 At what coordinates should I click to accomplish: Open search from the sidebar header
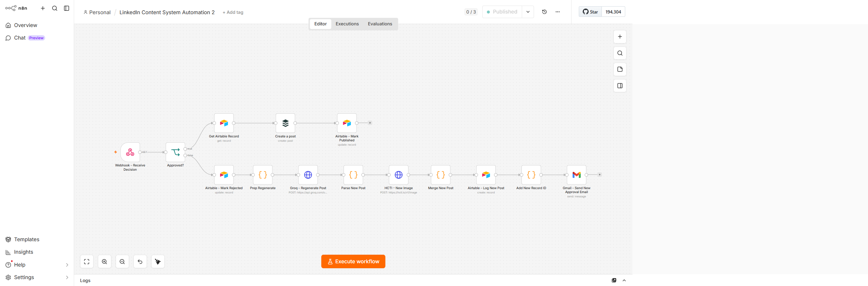point(55,8)
